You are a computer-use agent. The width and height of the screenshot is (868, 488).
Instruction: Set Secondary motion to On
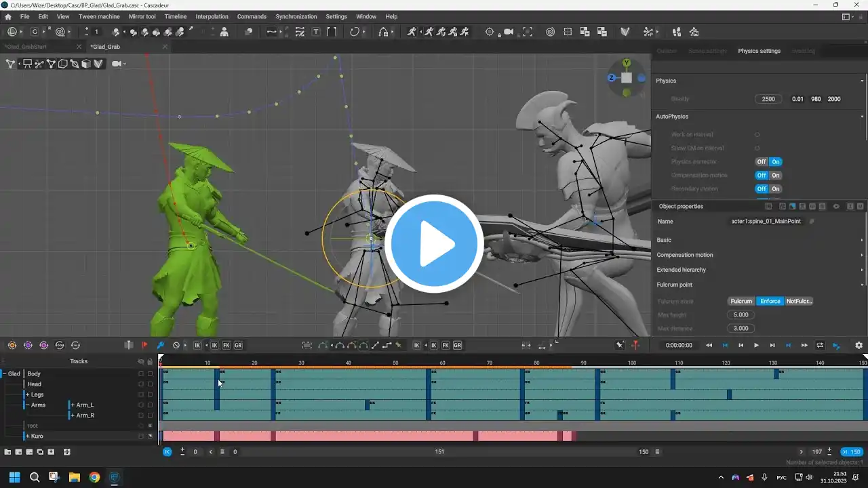[x=776, y=189]
